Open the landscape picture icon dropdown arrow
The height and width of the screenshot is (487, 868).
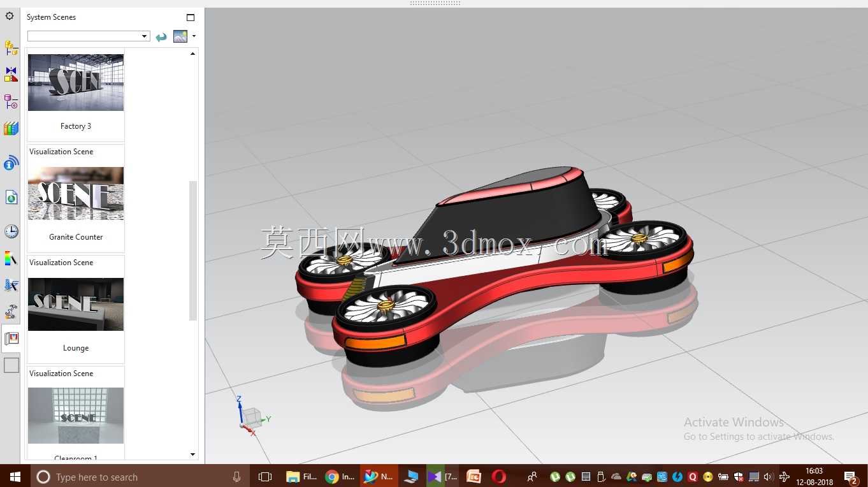194,36
